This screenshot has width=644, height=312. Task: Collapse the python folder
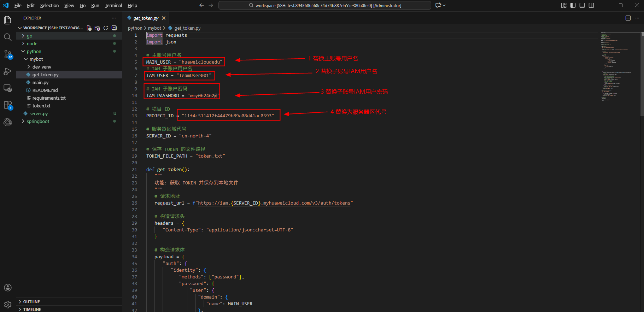[69, 51]
